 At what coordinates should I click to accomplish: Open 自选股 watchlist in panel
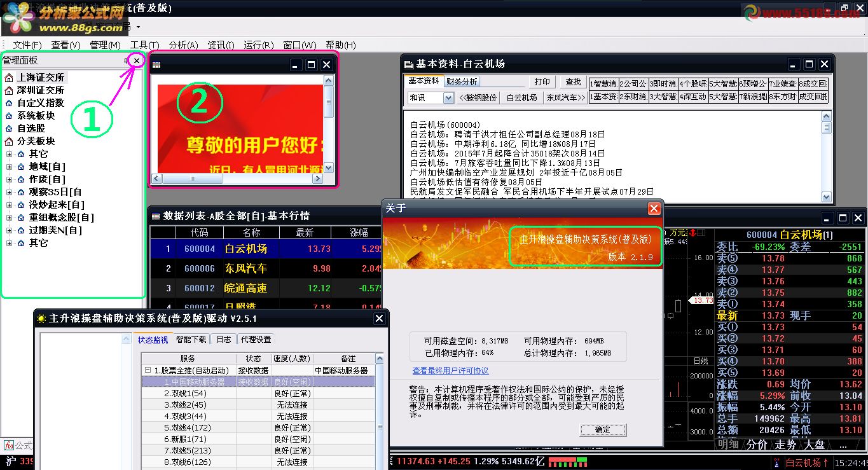pyautogui.click(x=31, y=128)
